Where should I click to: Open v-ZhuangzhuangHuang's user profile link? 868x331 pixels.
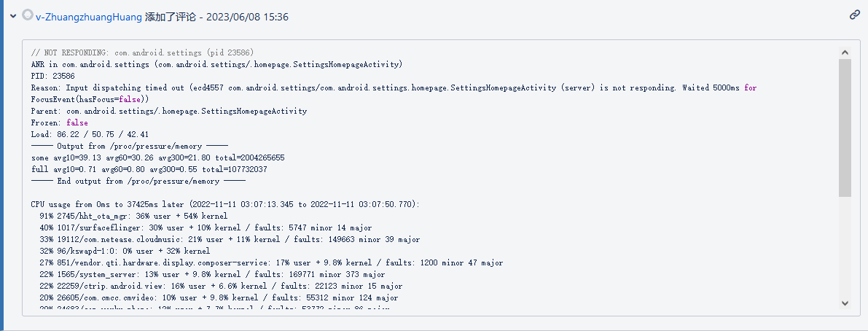click(x=89, y=17)
